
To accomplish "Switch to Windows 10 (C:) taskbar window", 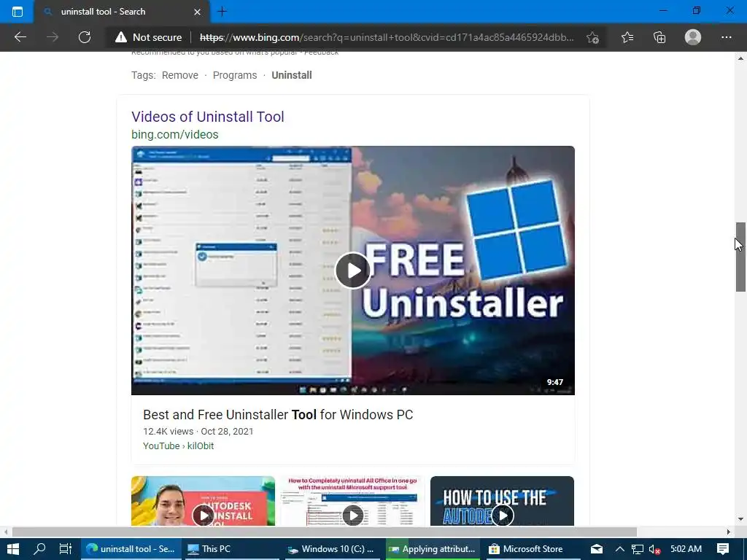I will tap(332, 549).
